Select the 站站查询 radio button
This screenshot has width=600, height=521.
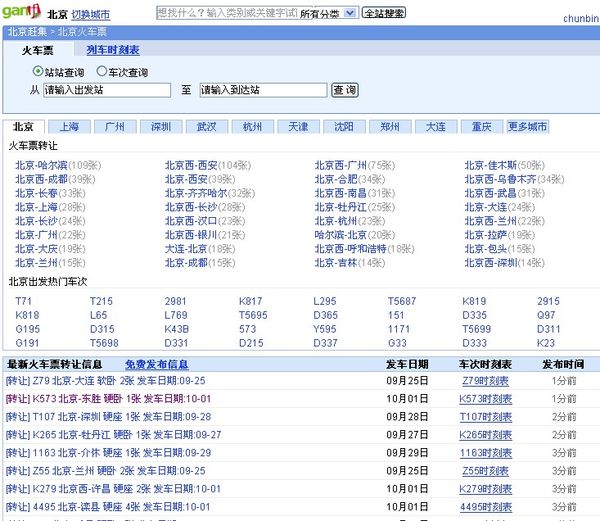click(x=38, y=72)
